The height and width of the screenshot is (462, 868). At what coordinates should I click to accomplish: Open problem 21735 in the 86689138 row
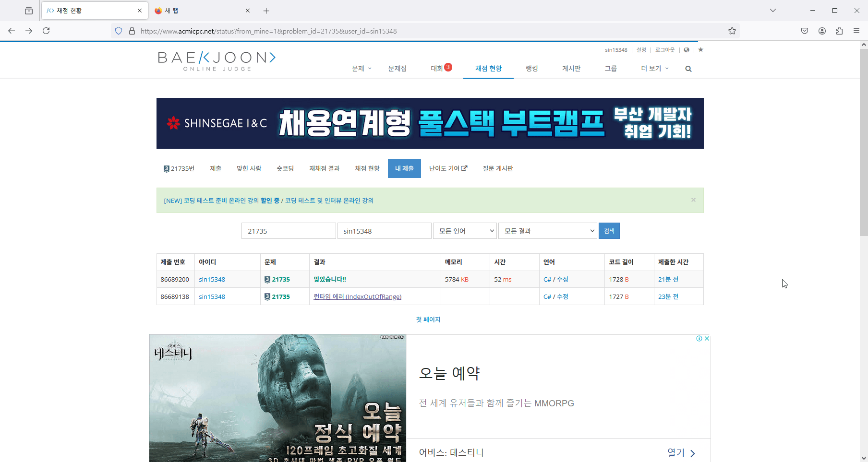(x=281, y=296)
